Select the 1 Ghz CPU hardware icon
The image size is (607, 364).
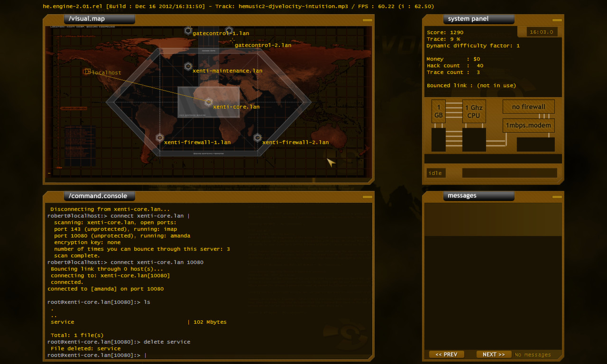pos(473,111)
